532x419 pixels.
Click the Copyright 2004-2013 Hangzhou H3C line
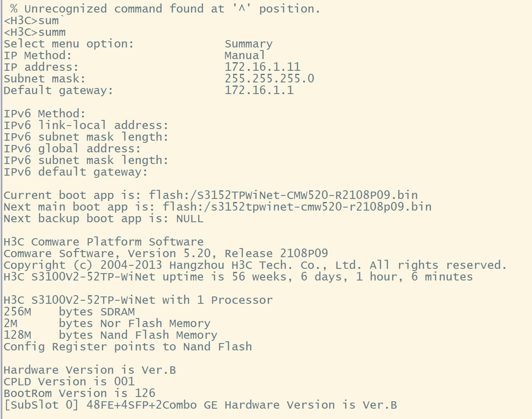click(255, 265)
